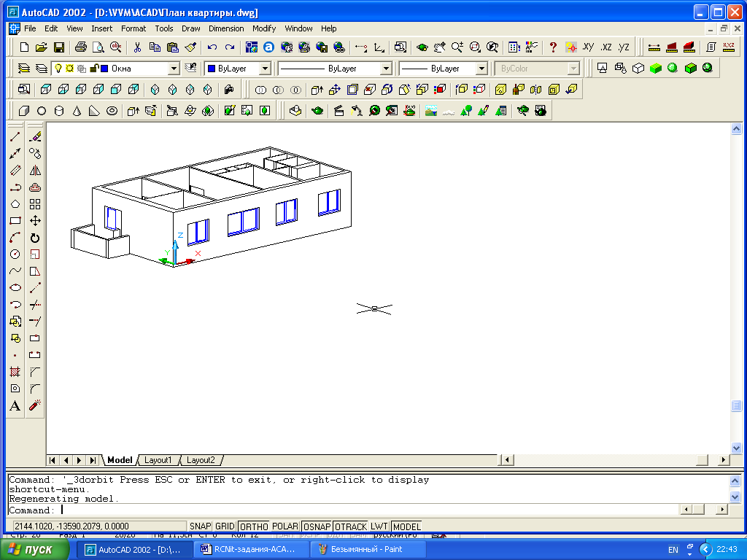This screenshot has width=747, height=560.
Task: Open the Insert menu
Action: [x=101, y=28]
